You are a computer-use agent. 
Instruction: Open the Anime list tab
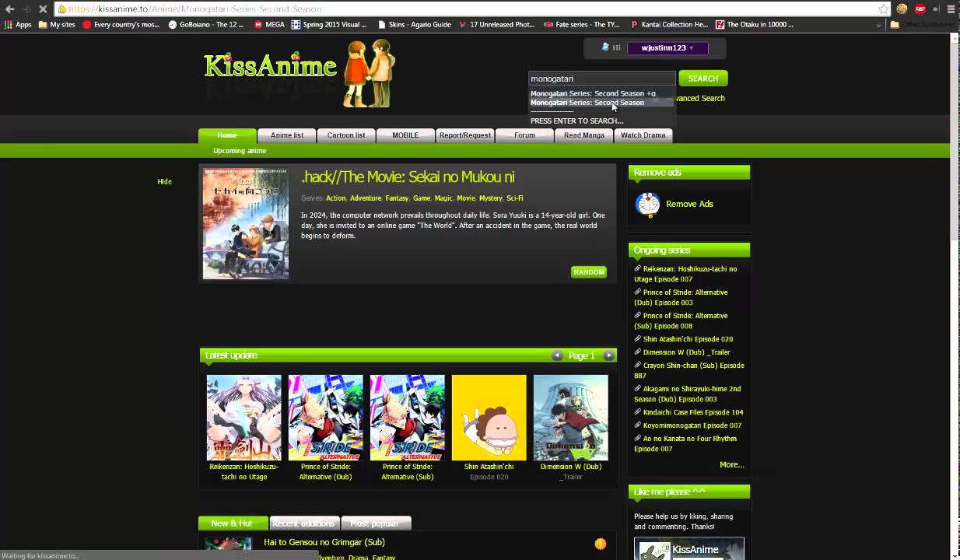tap(287, 135)
